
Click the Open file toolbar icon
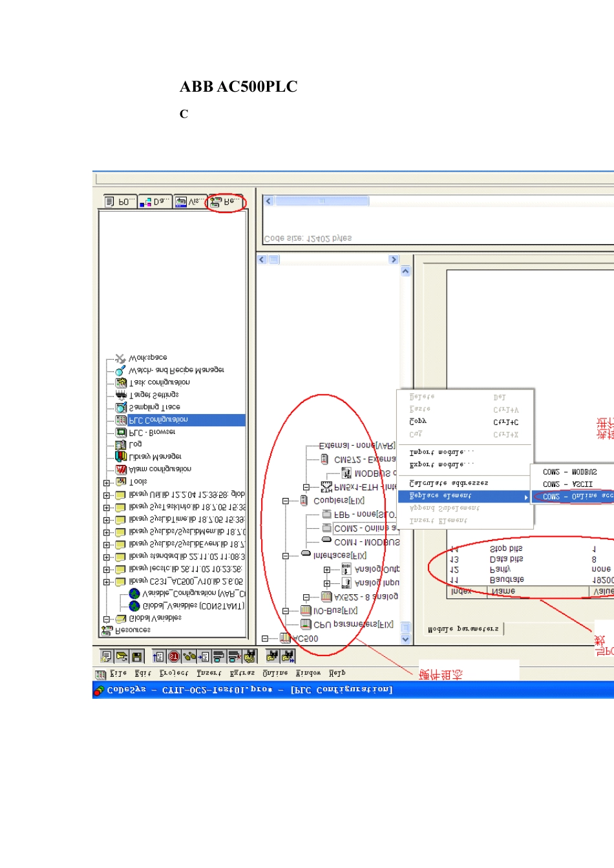pos(122,656)
